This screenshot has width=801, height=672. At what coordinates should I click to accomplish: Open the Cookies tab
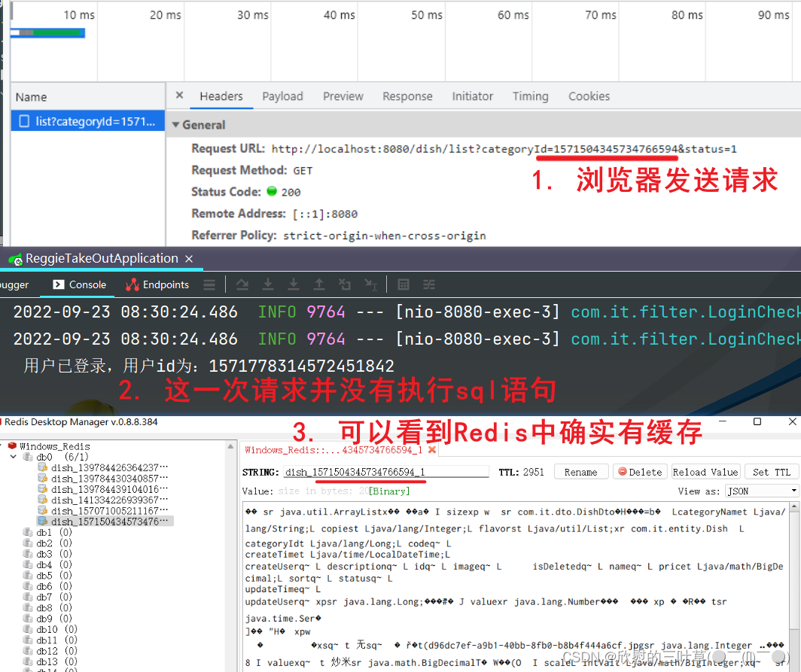point(589,96)
